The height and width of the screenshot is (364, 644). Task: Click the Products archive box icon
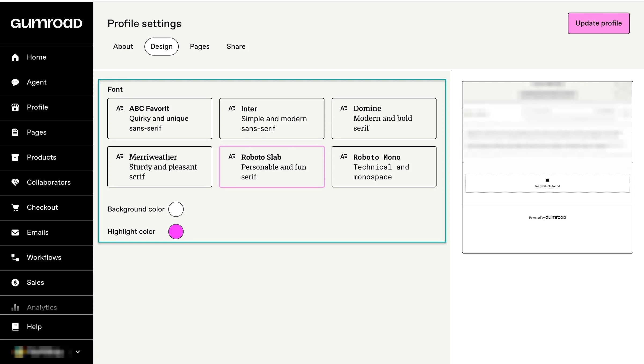(15, 157)
